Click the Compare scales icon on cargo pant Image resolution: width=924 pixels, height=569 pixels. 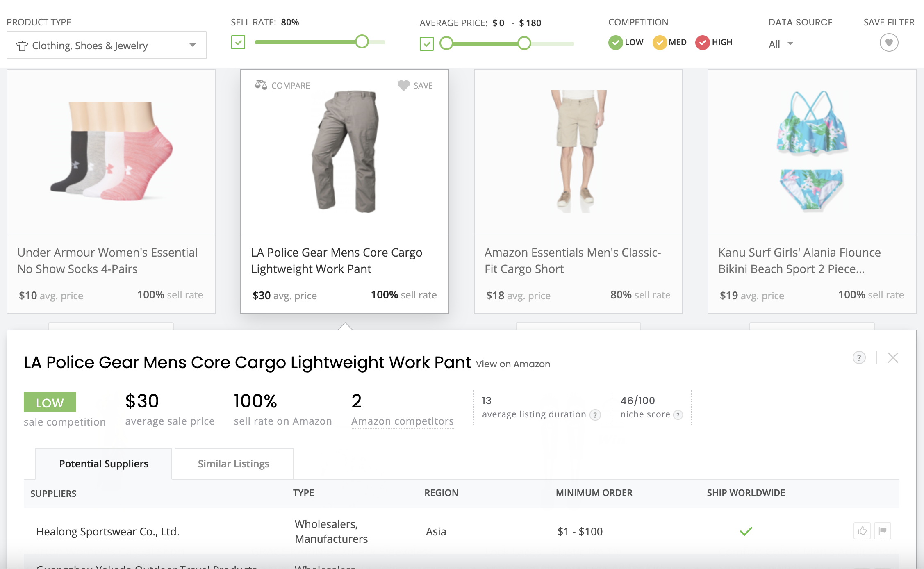[261, 84]
